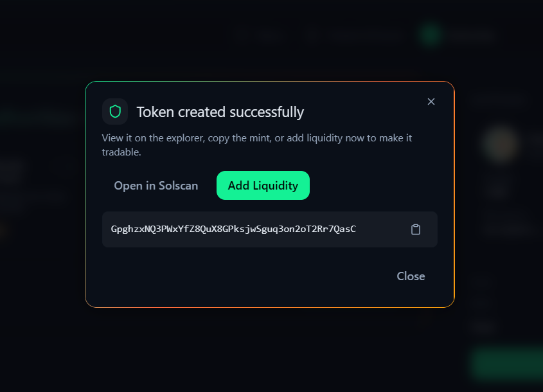Screen dimensions: 543x392
Task: Click the X dismiss icon on the dialog
Action: 431,101
